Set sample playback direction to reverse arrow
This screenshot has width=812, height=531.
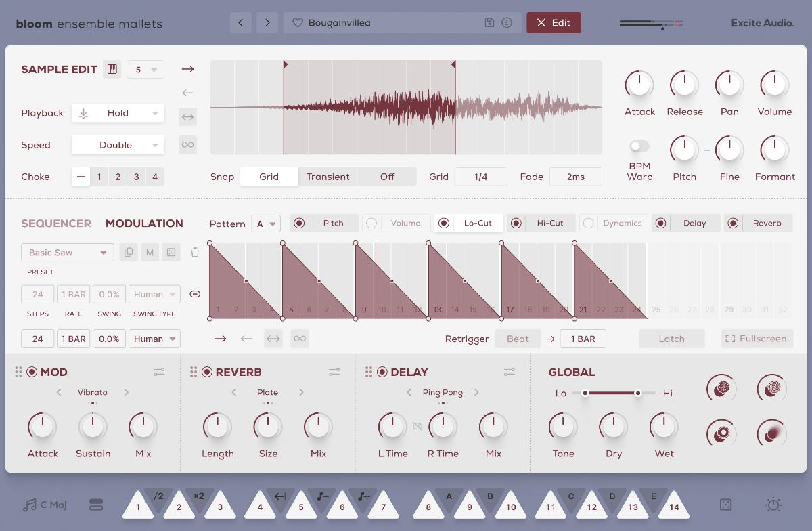pos(187,93)
